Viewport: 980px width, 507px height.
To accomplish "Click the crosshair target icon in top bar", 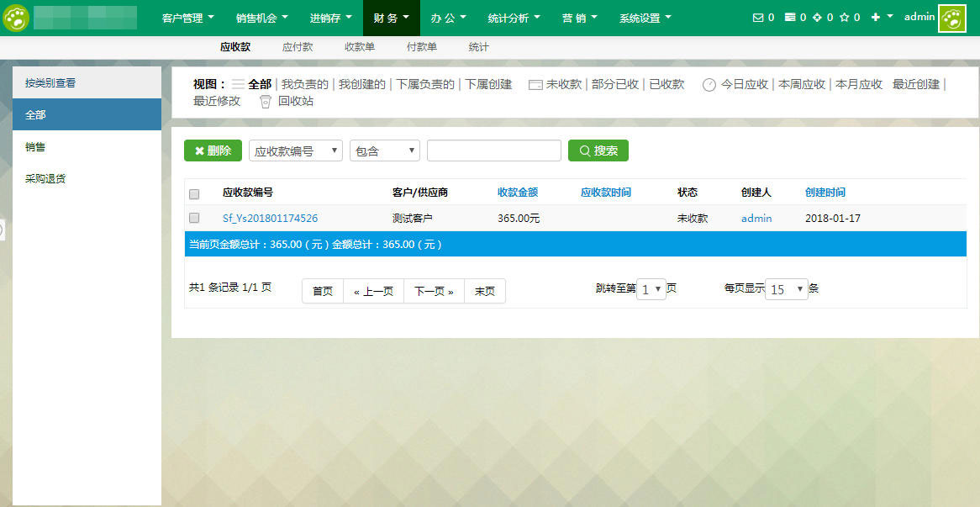I will [x=819, y=16].
